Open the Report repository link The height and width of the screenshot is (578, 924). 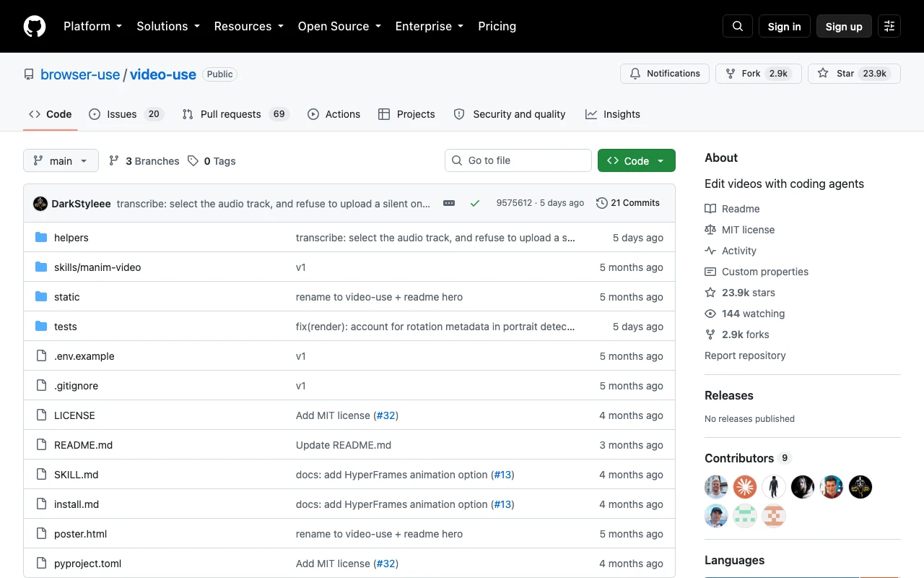[745, 355]
